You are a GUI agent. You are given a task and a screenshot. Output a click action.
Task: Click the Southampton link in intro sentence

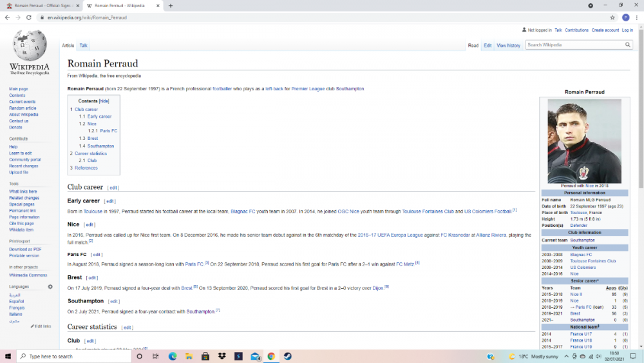350,88
